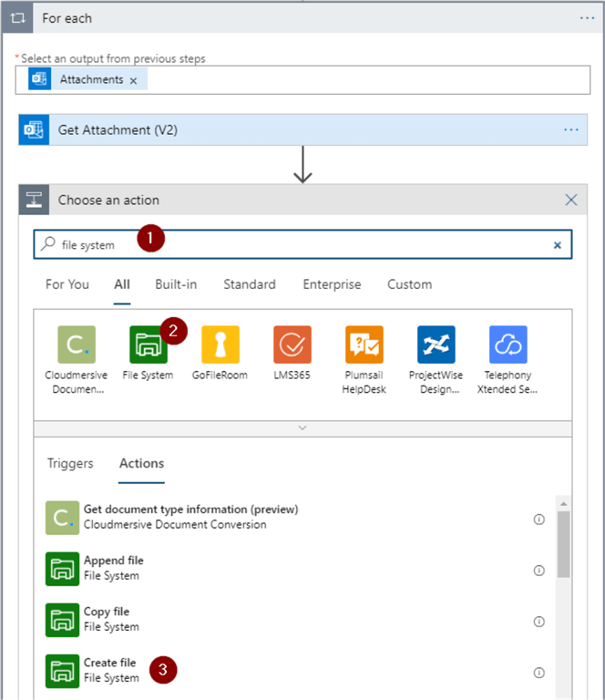The width and height of the screenshot is (605, 700).
Task: Select the Cloudmersive Document Conversion connector icon
Action: point(77,345)
